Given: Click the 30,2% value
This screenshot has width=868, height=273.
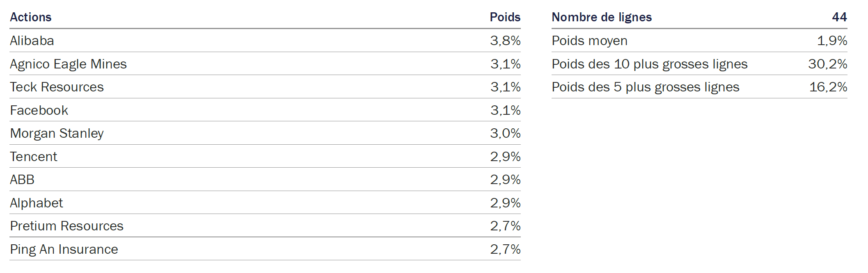Looking at the screenshot, I should [x=828, y=64].
